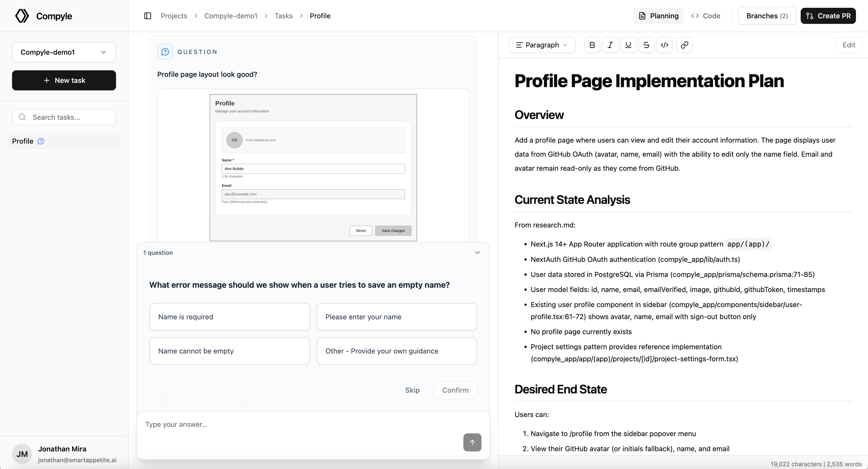Collapse the 1 question panel
Image resolution: width=868 pixels, height=469 pixels.
click(x=477, y=252)
